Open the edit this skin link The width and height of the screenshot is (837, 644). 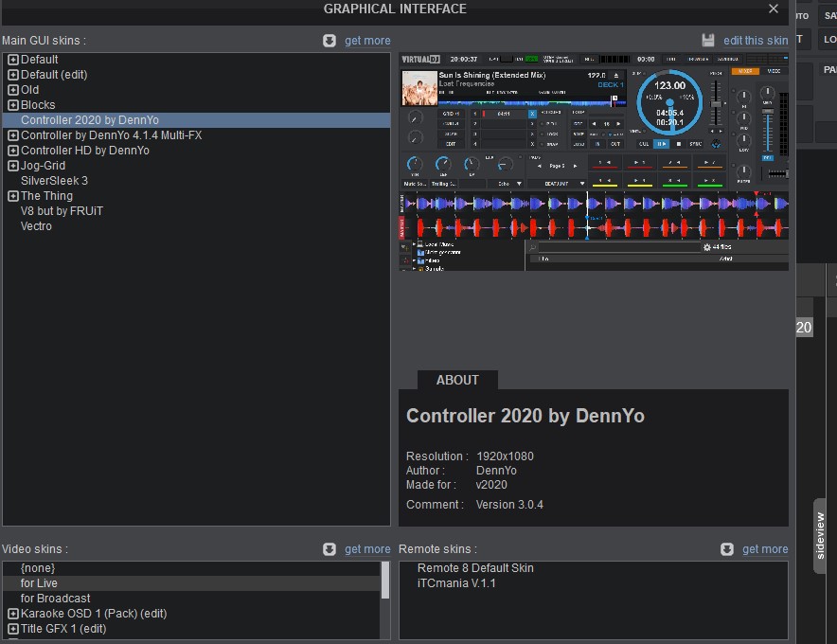click(756, 41)
